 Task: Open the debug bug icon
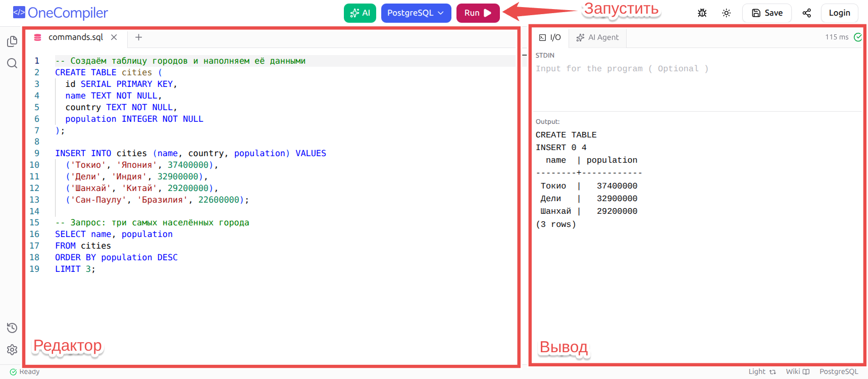point(702,13)
